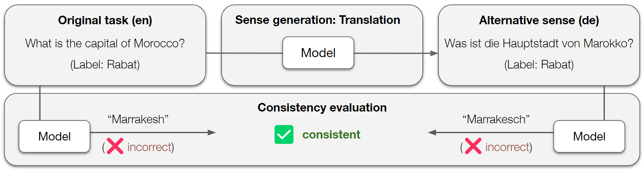Click the green consistent label text
The image size is (644, 171).
click(331, 135)
